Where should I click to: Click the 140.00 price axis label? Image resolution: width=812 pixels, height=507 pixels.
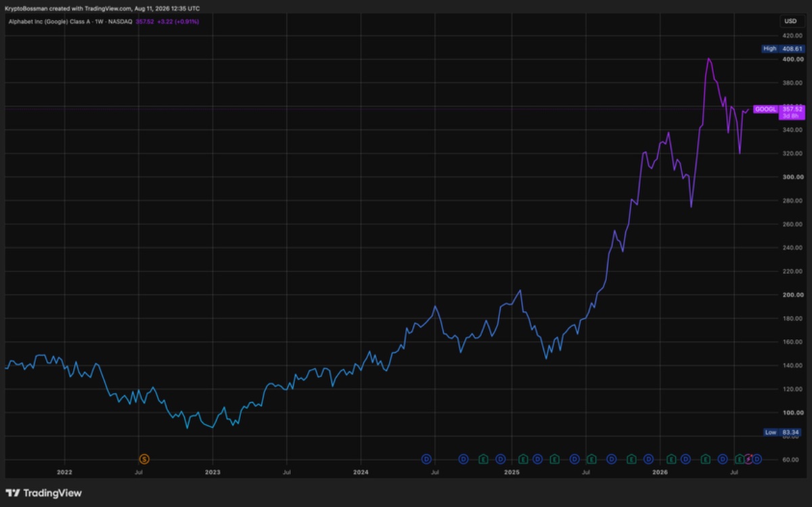click(792, 366)
